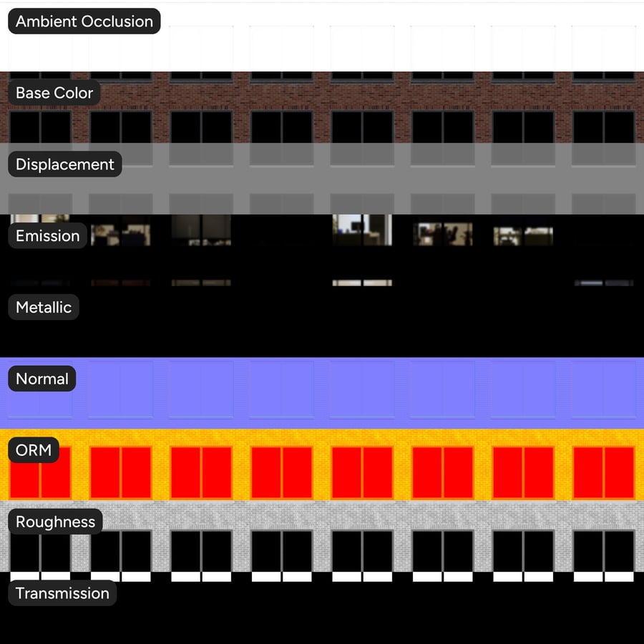Click the Displacement label
This screenshot has height=644, width=644.
pos(65,165)
